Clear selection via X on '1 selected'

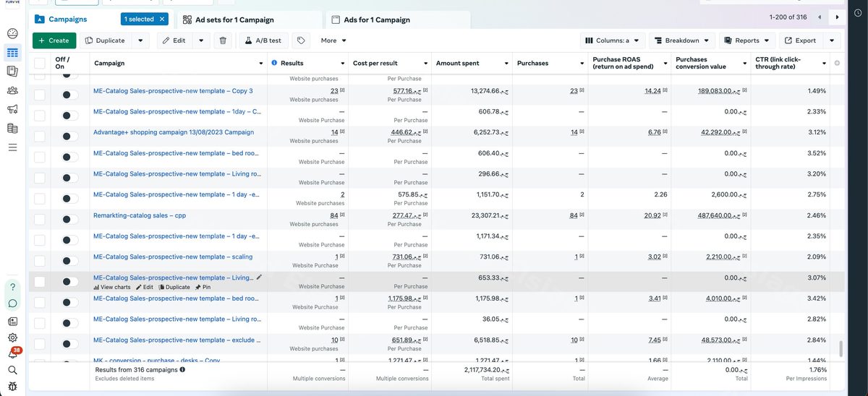tap(162, 19)
